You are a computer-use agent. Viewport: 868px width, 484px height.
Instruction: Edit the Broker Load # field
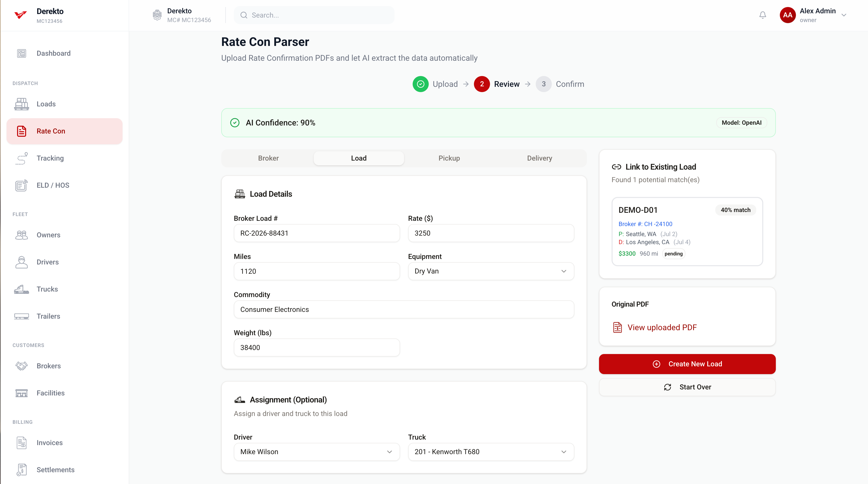point(317,233)
